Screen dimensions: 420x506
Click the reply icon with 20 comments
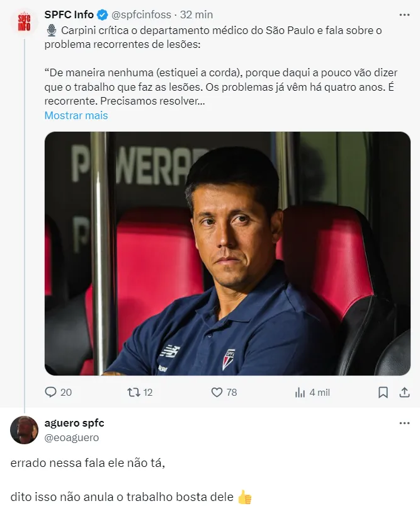coord(51,392)
